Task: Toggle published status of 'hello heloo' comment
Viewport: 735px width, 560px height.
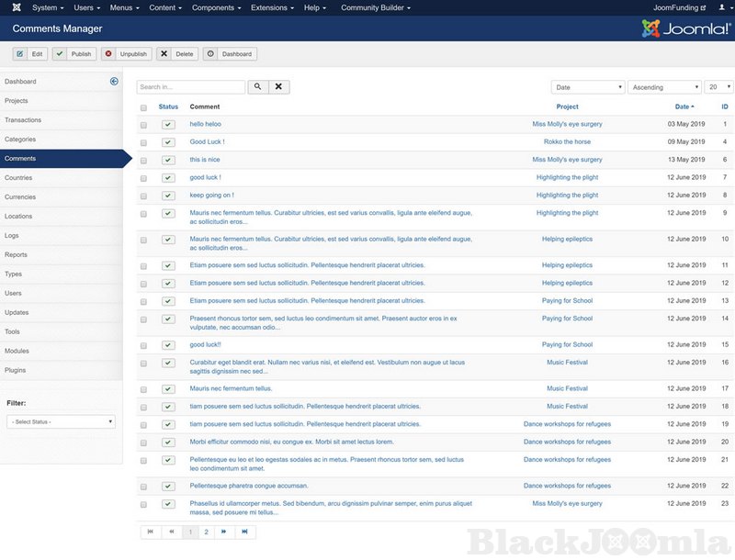Action: tap(168, 124)
